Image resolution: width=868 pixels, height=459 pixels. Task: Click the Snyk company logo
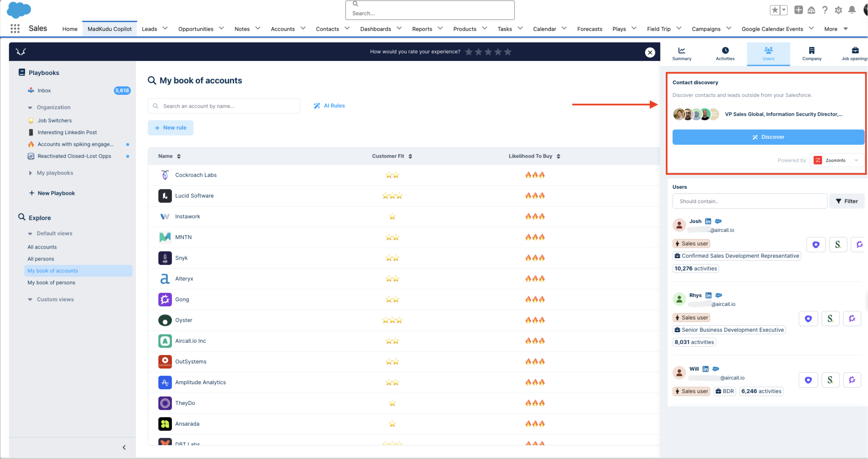[165, 258]
